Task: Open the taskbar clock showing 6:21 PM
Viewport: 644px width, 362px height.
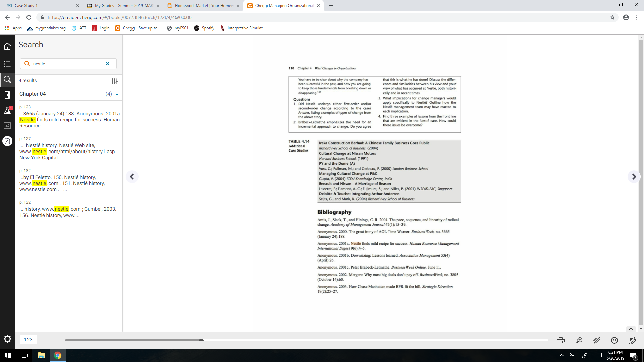Action: pyautogui.click(x=615, y=355)
